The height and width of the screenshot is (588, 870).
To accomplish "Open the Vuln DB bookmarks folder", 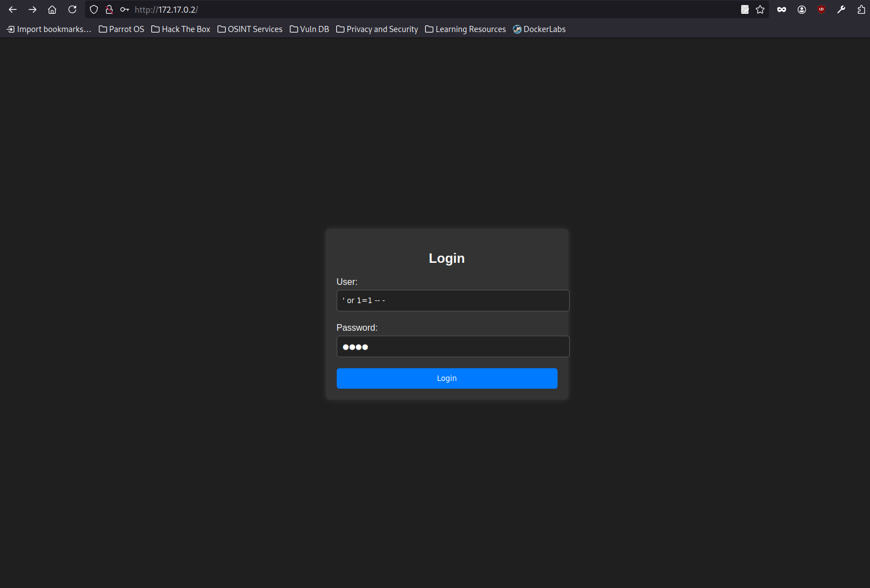I will pyautogui.click(x=310, y=29).
